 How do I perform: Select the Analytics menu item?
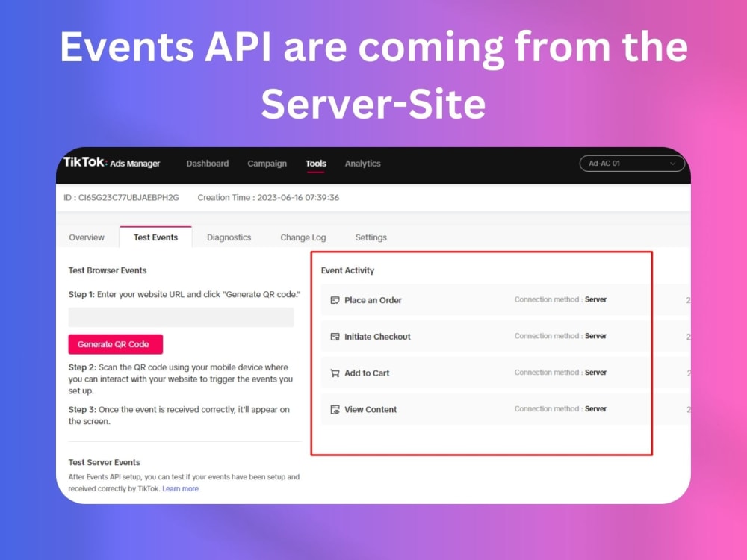362,163
